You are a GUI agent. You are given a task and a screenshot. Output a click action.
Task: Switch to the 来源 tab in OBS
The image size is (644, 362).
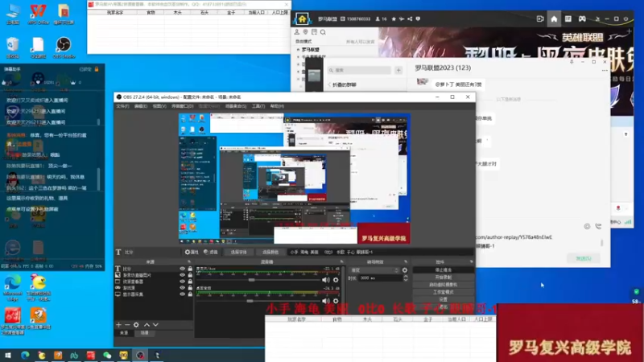124,333
